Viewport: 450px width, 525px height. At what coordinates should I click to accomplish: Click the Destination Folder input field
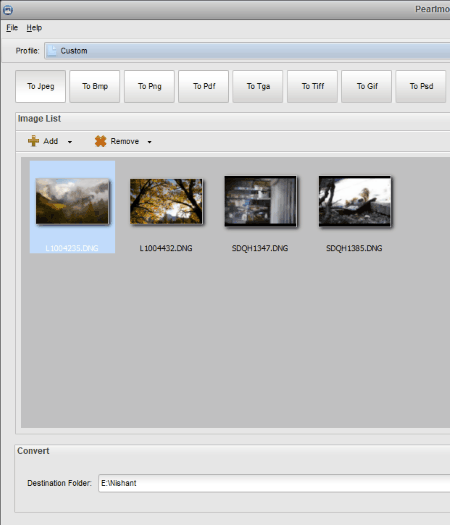click(274, 483)
